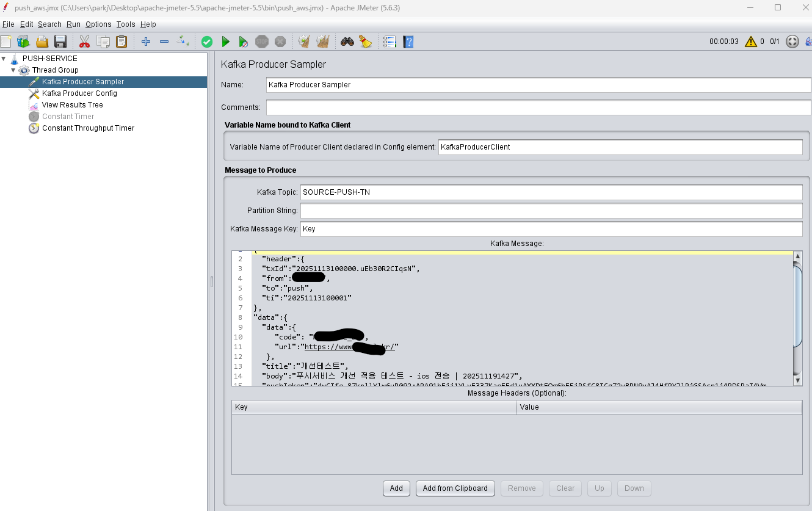Click the Clear All double broom icon
Image resolution: width=812 pixels, height=511 pixels.
click(323, 42)
